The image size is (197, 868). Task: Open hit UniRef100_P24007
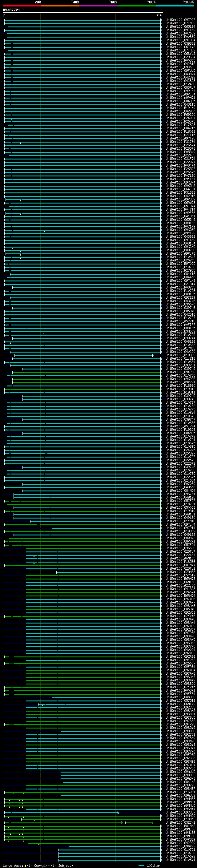[180, 118]
